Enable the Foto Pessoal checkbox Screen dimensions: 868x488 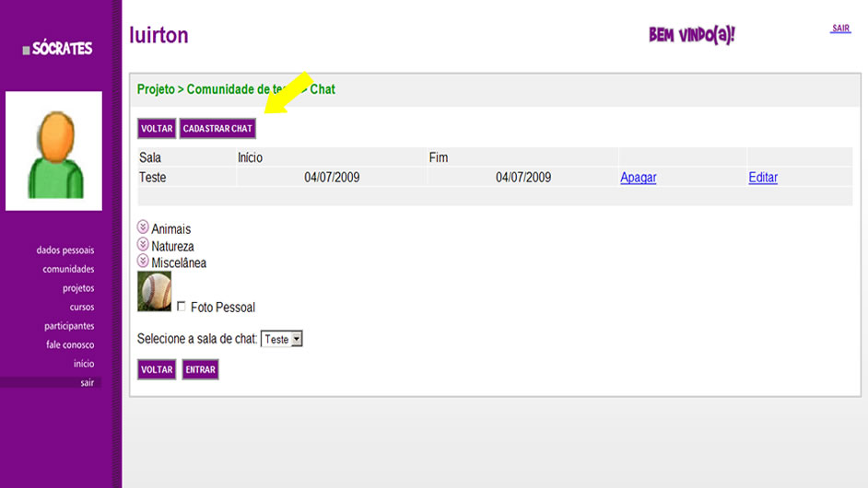coord(182,307)
